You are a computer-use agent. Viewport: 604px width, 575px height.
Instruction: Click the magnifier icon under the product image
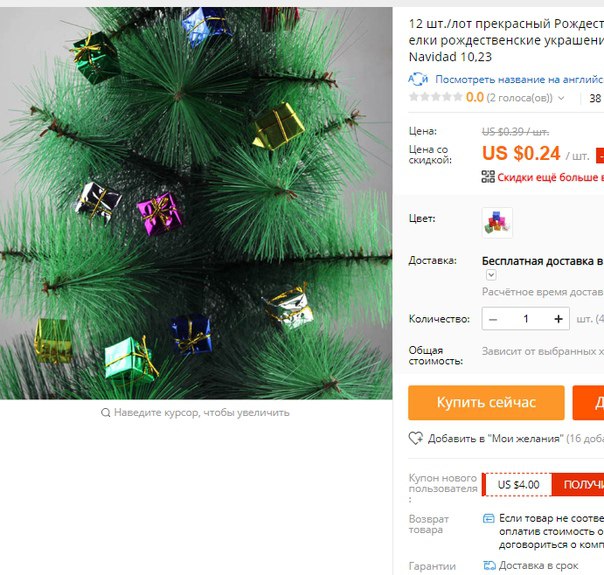106,413
